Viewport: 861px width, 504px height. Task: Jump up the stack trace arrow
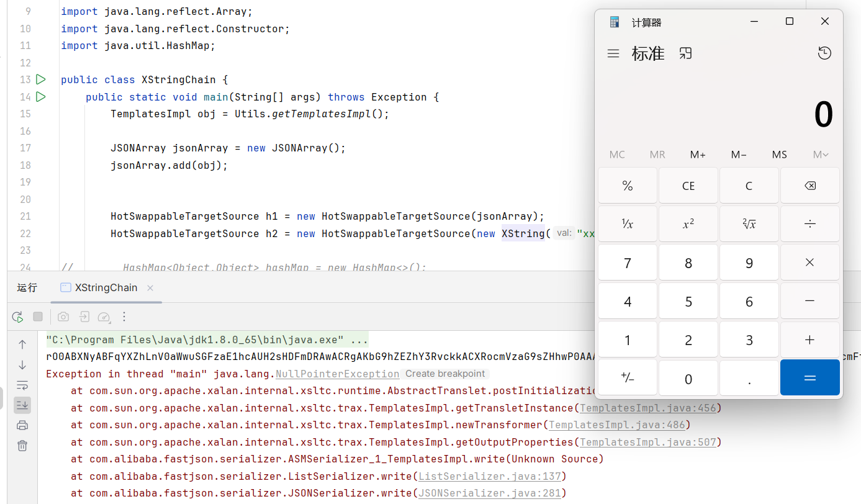(22, 344)
